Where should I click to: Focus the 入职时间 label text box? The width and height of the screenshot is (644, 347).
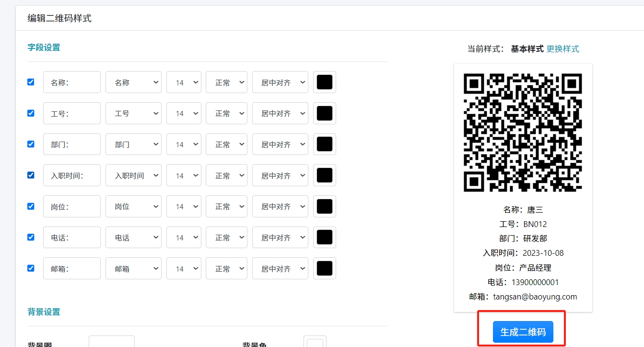[72, 176]
